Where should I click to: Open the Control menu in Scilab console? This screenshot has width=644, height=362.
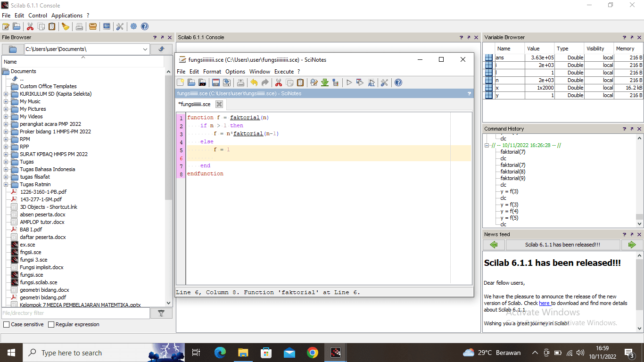click(38, 16)
